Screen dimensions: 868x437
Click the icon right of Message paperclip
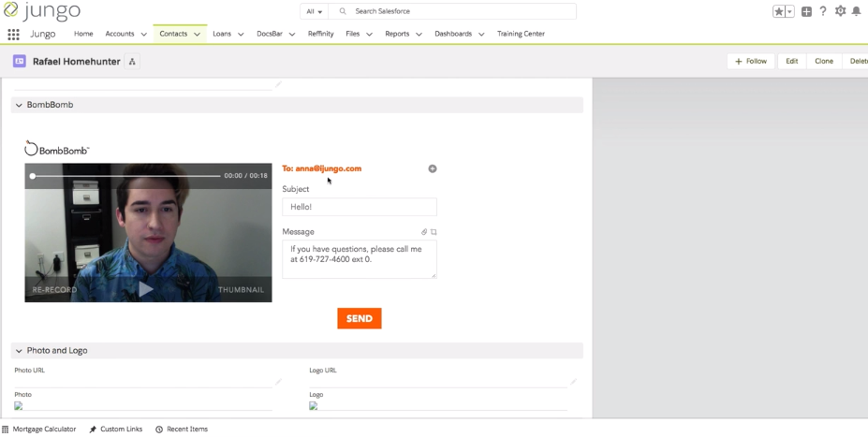click(x=434, y=232)
